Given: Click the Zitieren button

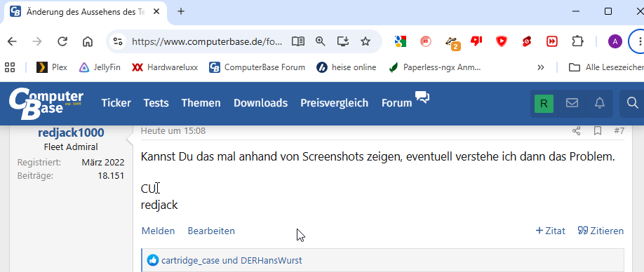Looking at the screenshot, I should point(601,231).
